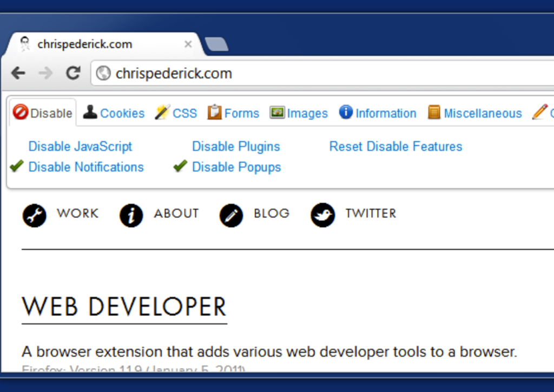554x392 pixels.
Task: Click the blue Information icon
Action: click(x=346, y=112)
